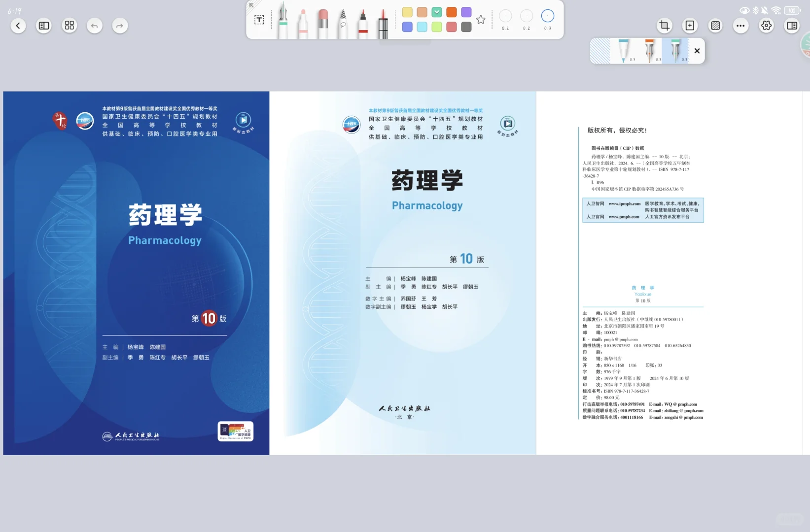
Task: Select the crop tool
Action: pyautogui.click(x=665, y=26)
